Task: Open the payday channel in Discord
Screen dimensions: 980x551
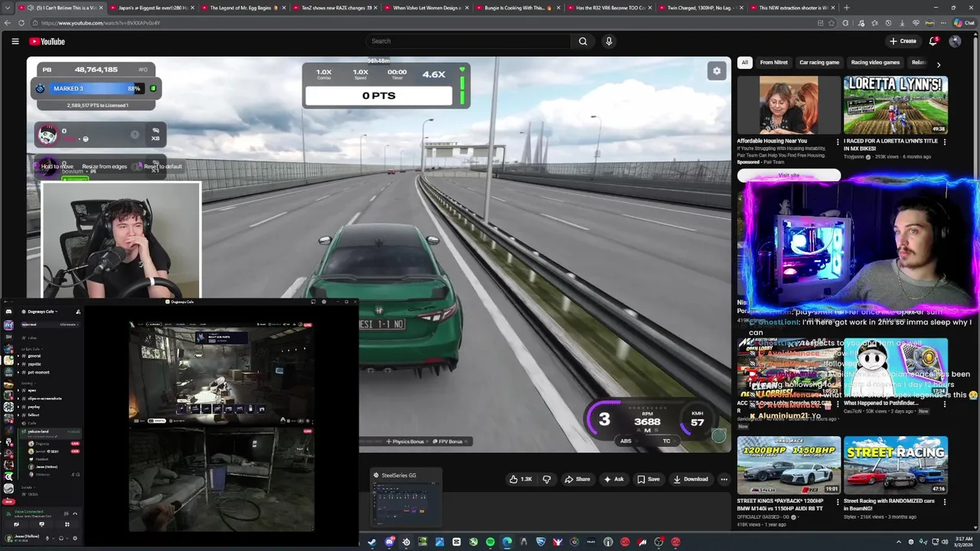Action: coord(34,406)
